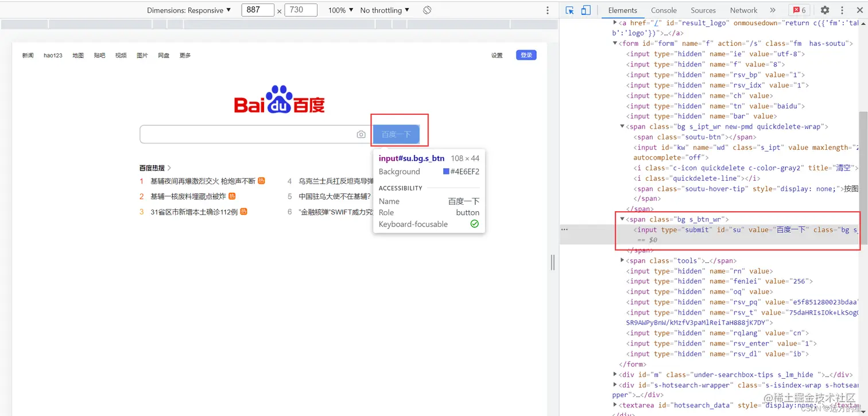Open the device toolbar three-dot options menu
The height and width of the screenshot is (416, 868).
pyautogui.click(x=547, y=10)
